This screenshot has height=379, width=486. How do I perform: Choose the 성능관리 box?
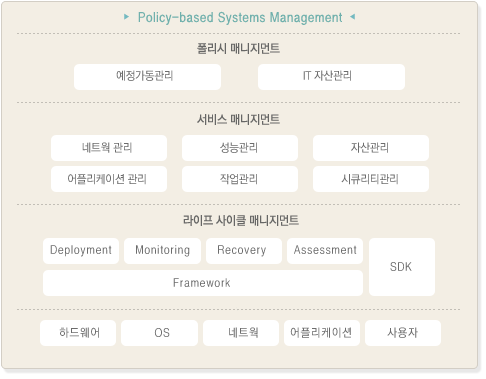[x=240, y=148]
